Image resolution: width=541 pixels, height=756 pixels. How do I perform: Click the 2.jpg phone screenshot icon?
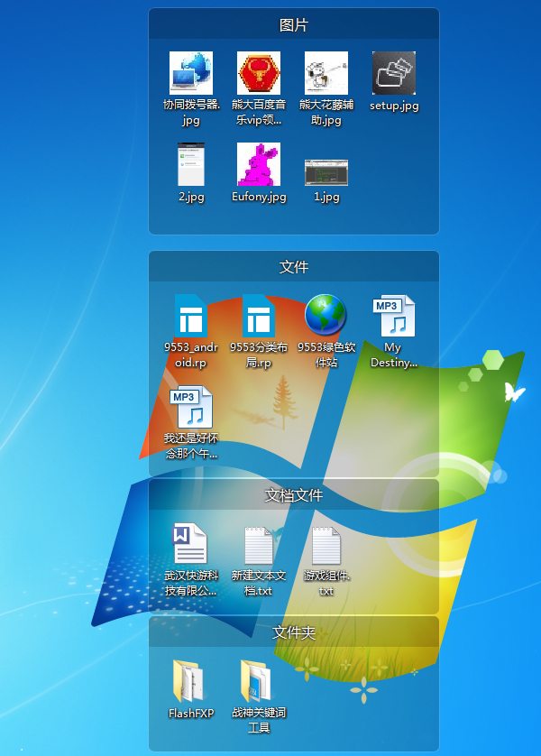pyautogui.click(x=191, y=164)
